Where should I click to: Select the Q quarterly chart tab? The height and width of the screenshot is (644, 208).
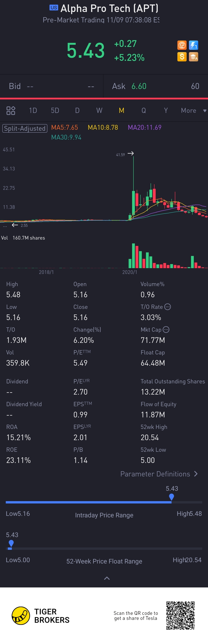[144, 110]
